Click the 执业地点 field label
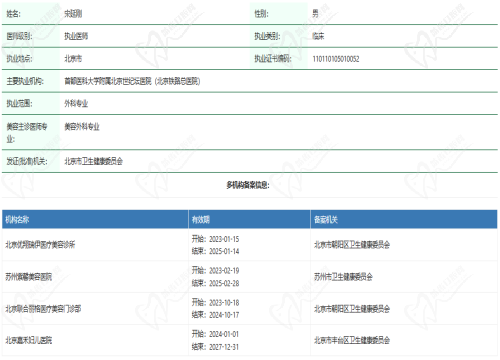 coord(19,59)
